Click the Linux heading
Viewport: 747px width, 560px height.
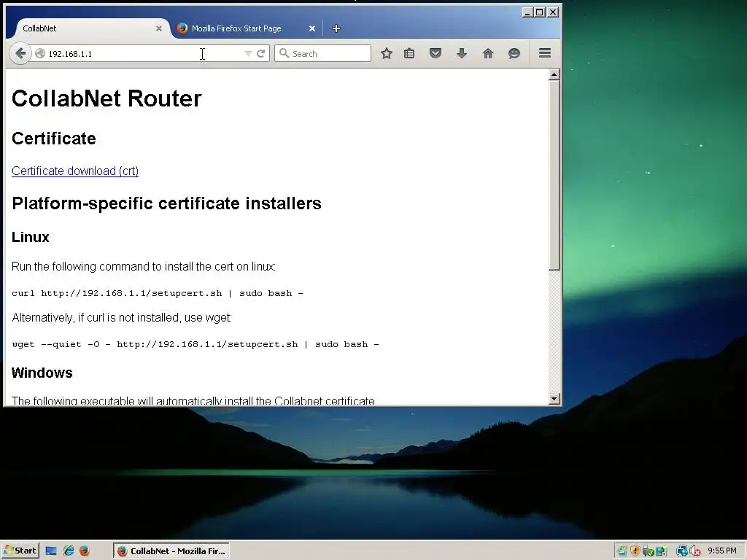pos(31,237)
